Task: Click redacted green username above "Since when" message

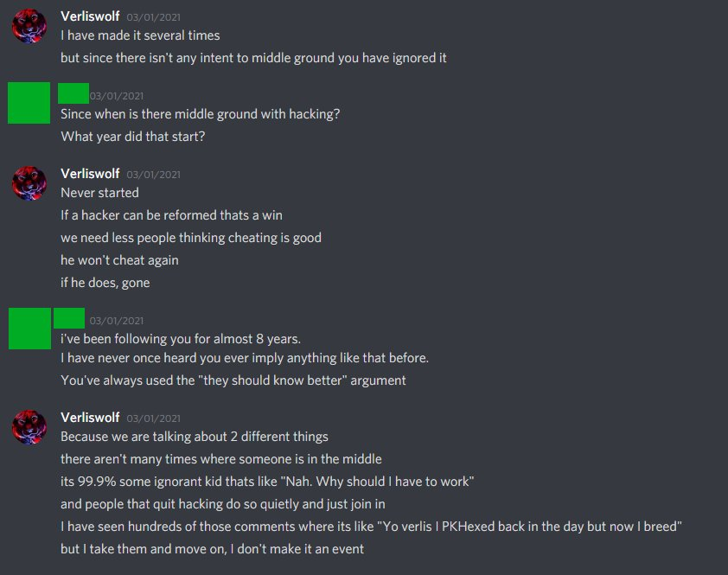Action: (x=73, y=93)
